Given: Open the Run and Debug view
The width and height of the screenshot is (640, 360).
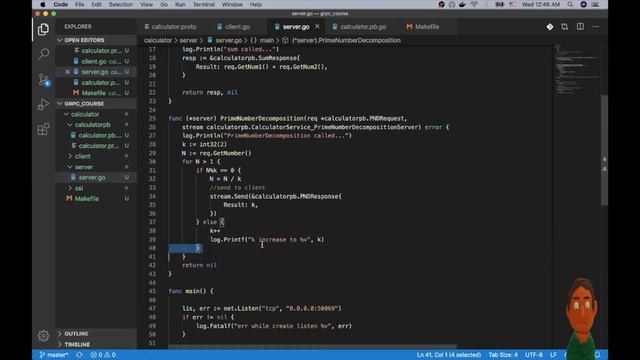Looking at the screenshot, I should tap(43, 104).
